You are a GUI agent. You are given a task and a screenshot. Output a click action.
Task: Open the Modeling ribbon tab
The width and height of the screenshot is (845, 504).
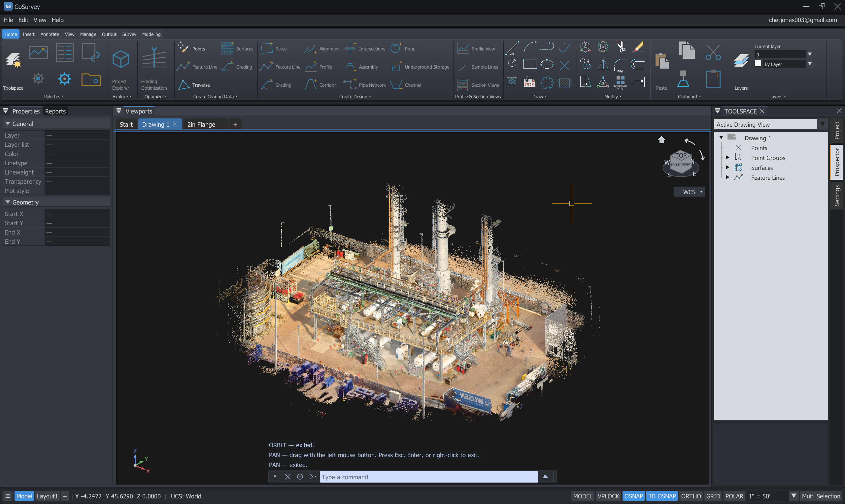pos(151,34)
